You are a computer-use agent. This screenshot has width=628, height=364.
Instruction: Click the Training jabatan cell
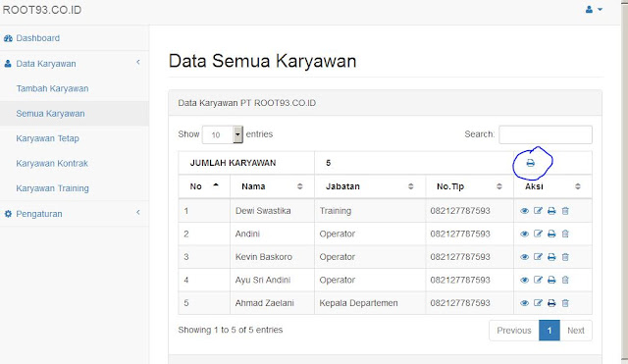coord(370,211)
